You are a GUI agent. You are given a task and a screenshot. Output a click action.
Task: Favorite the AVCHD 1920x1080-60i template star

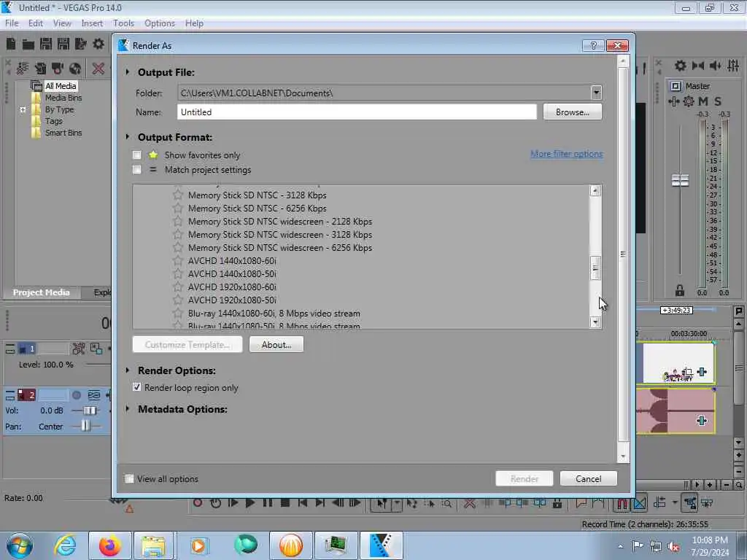(178, 287)
